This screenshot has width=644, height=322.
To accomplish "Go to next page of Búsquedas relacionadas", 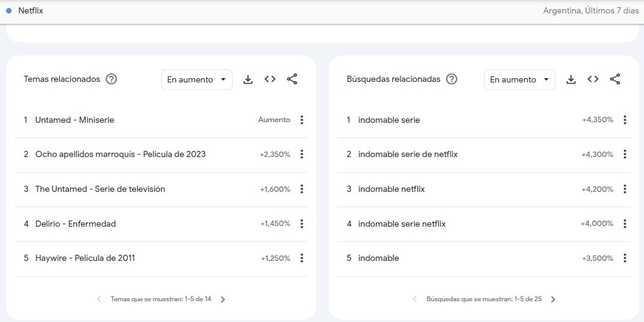I will tap(553, 299).
